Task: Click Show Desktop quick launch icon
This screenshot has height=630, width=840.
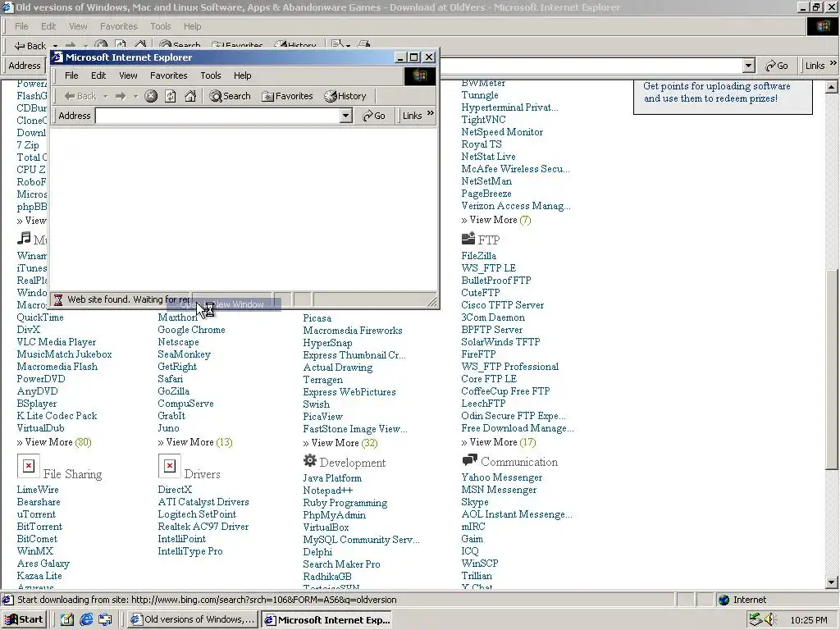Action: click(x=66, y=619)
